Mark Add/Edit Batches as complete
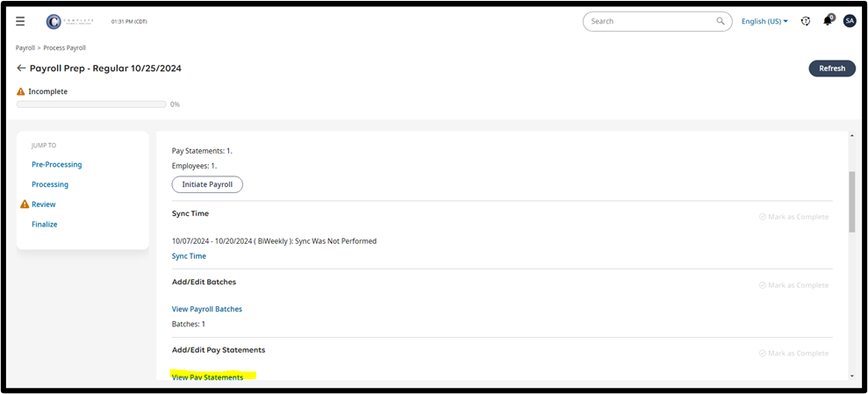This screenshot has height=394, width=868. [793, 285]
